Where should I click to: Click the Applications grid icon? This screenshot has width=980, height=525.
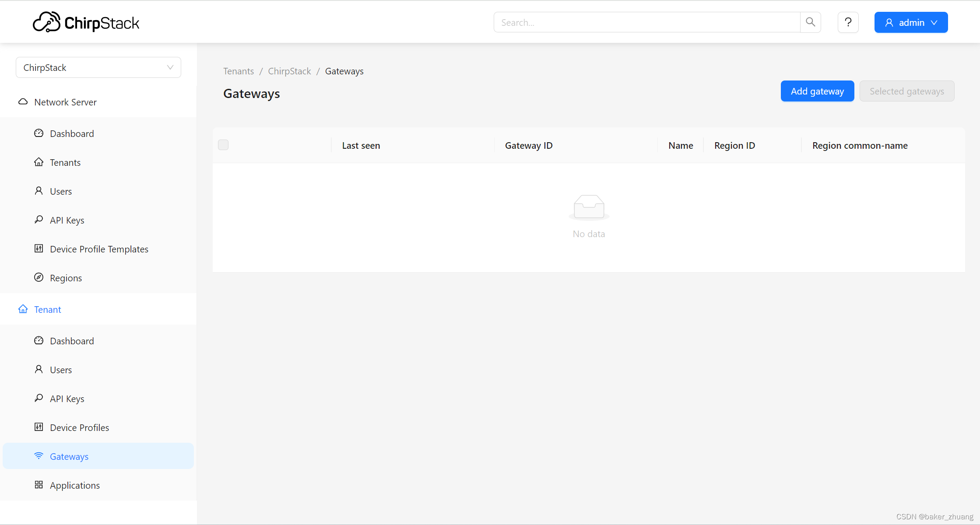point(39,485)
